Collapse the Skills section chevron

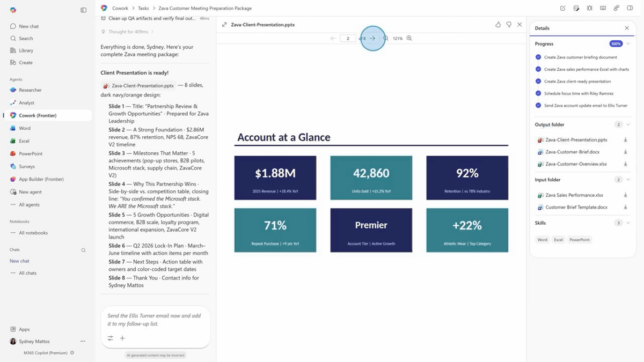(x=628, y=223)
